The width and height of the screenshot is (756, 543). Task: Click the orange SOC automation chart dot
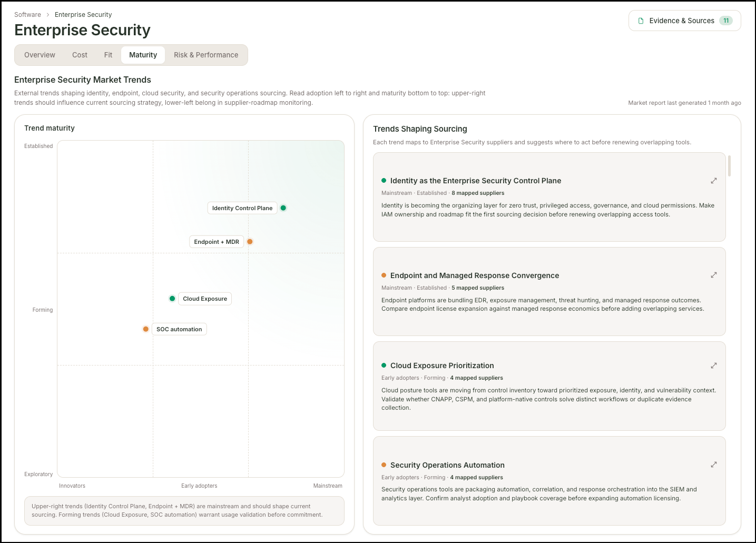[146, 329]
